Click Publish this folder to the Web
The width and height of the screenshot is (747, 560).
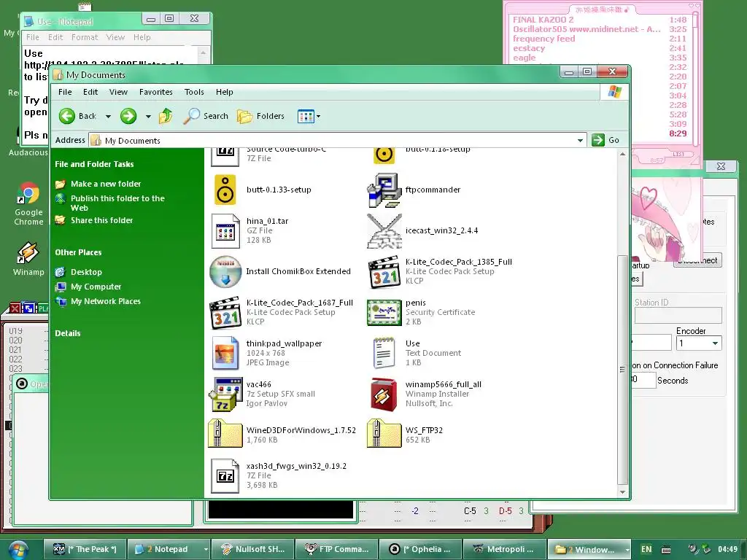(117, 203)
